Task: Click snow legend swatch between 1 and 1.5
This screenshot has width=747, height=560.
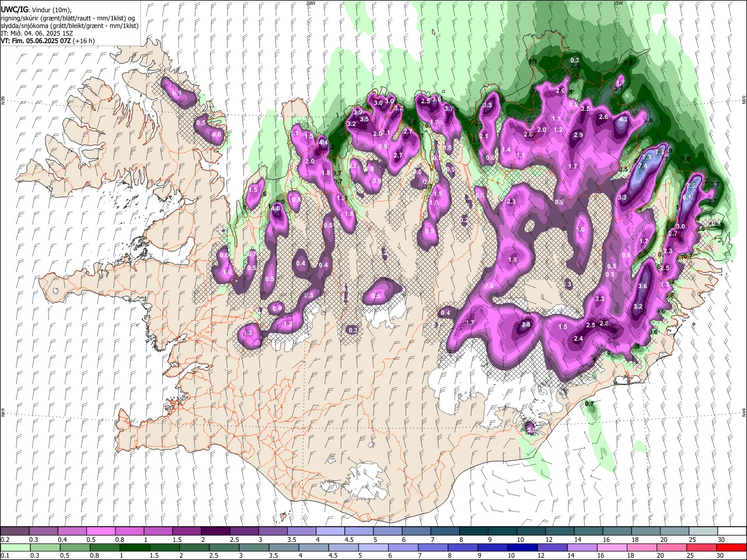Action: point(158,531)
